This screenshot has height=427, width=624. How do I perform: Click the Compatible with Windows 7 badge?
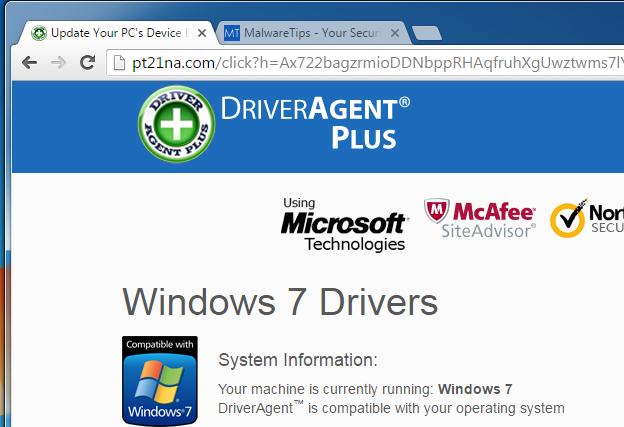[x=160, y=381]
